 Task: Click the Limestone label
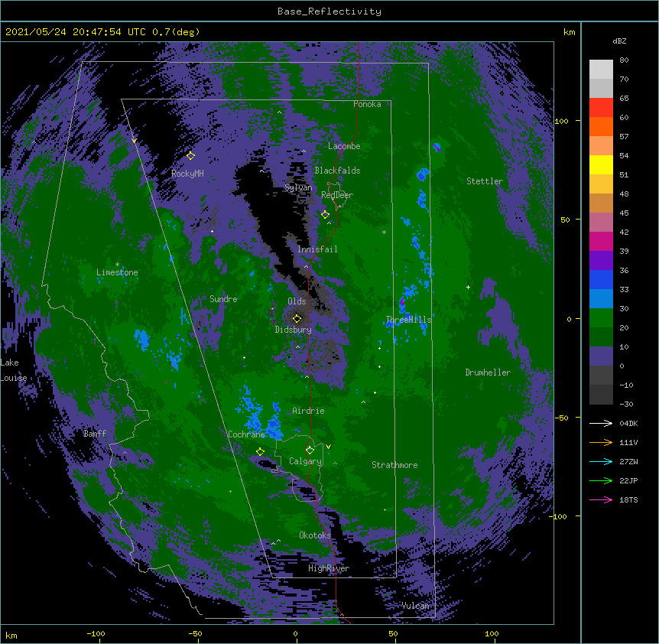pyautogui.click(x=117, y=272)
